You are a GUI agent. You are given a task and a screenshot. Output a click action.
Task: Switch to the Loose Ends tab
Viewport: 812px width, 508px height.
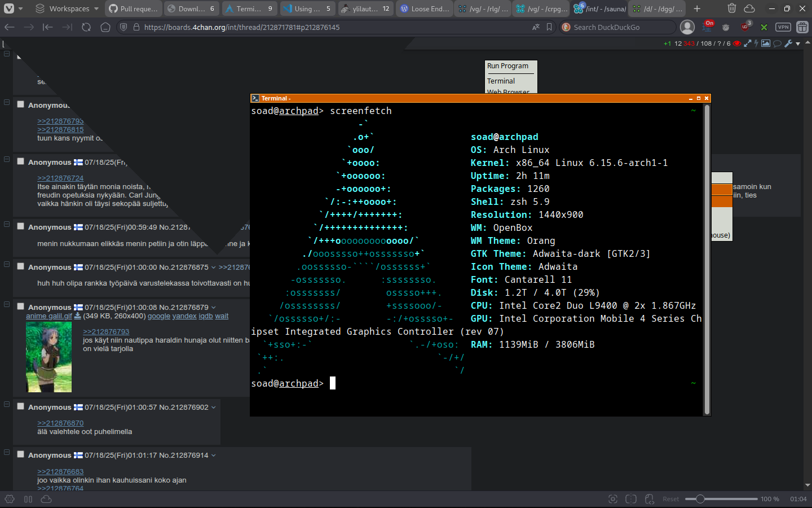pyautogui.click(x=425, y=8)
